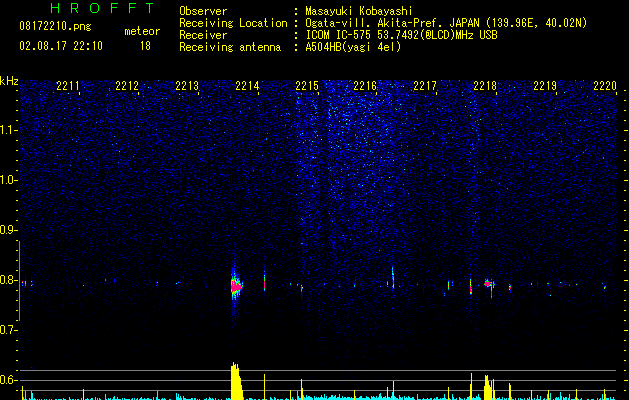Click the 2217 time marker

pos(425,86)
